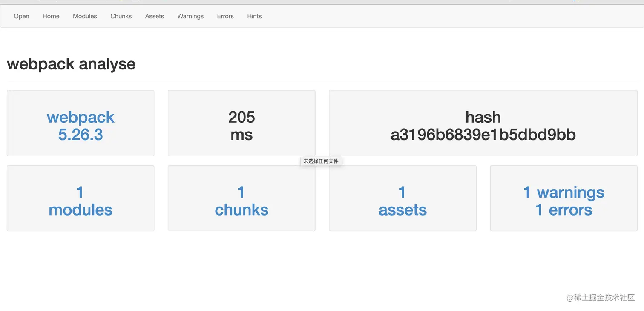Viewport: 644px width, 311px height.
Task: Switch to the Chunks page
Action: point(121,16)
